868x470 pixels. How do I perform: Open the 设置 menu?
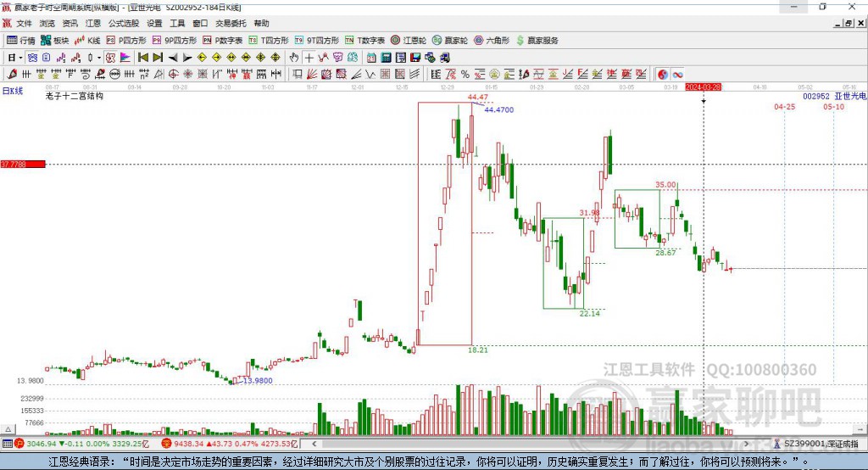click(154, 23)
